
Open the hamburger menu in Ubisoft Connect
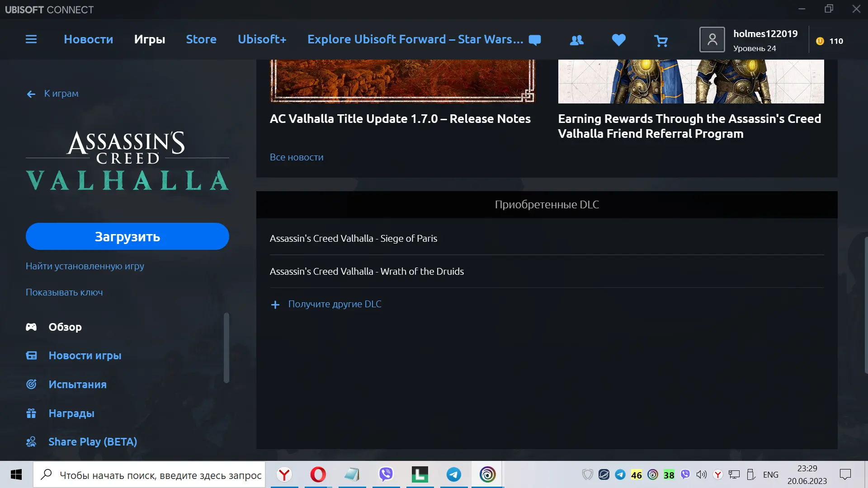click(x=31, y=39)
